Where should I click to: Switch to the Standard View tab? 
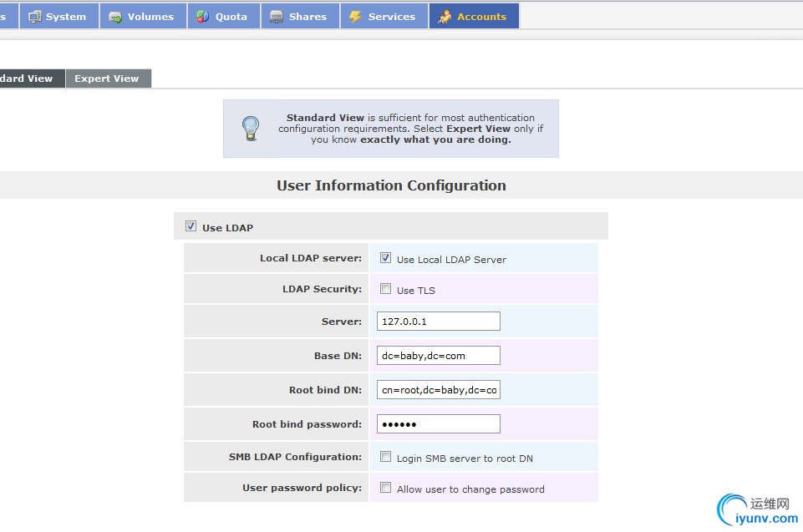[x=28, y=79]
